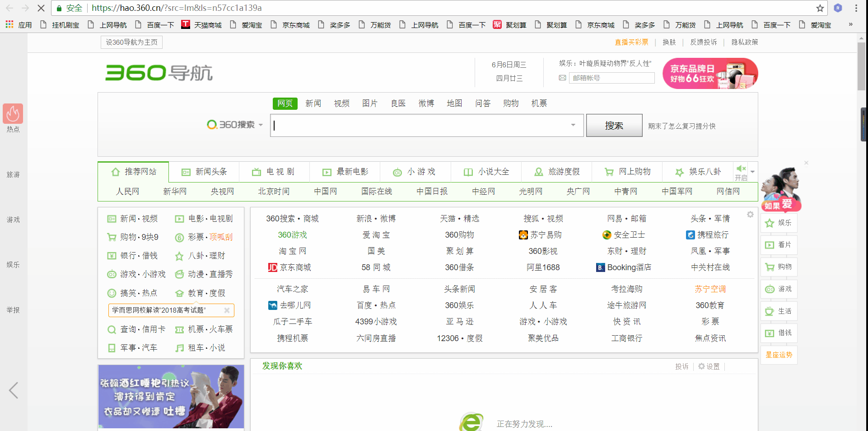
Task: Click the 热点 flame icon in the left sidebar
Action: (13, 114)
